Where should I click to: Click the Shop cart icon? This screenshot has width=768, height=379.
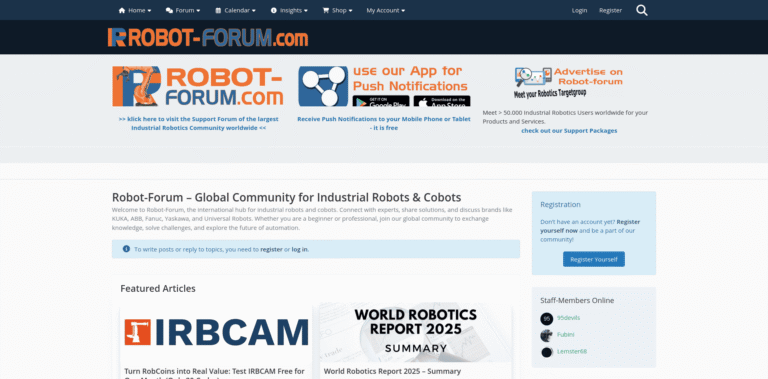point(326,10)
